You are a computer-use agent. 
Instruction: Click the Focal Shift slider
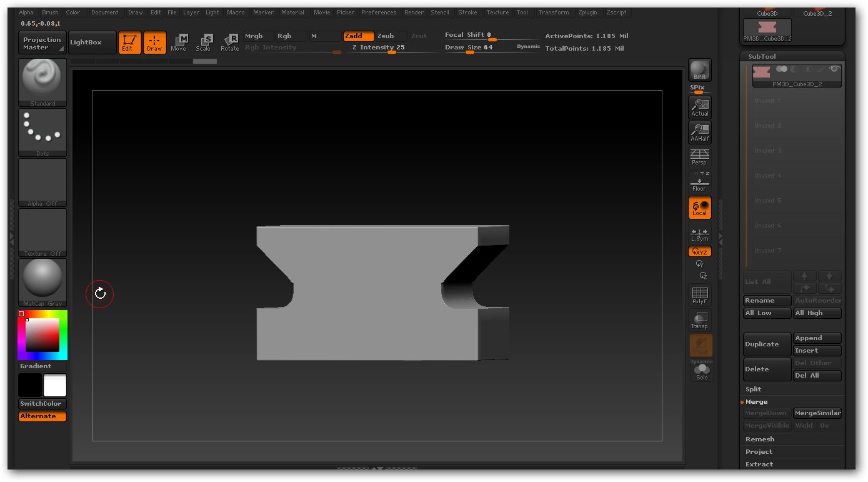click(x=492, y=36)
